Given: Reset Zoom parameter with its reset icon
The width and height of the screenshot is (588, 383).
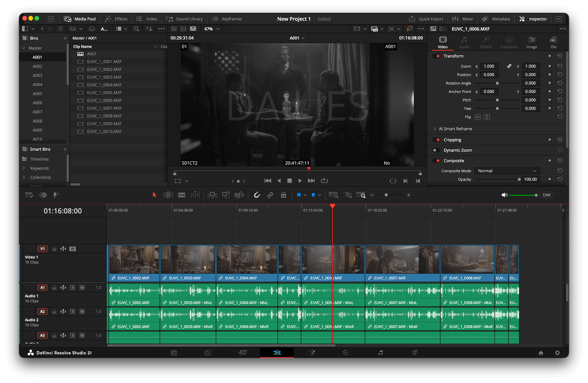Looking at the screenshot, I should 560,66.
